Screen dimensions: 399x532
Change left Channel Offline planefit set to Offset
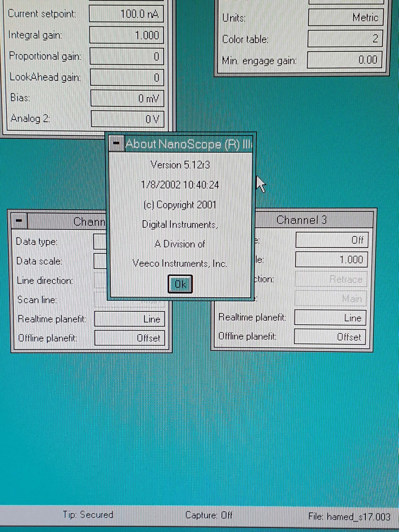point(130,338)
